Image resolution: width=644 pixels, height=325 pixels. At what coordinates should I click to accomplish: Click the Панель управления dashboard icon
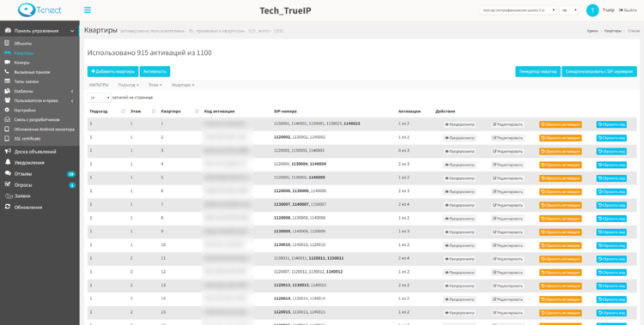[8, 31]
